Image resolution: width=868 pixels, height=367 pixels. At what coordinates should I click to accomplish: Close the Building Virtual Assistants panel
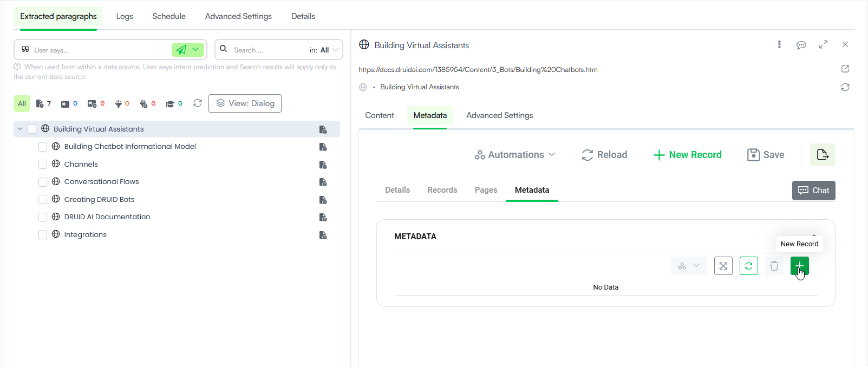[845, 44]
